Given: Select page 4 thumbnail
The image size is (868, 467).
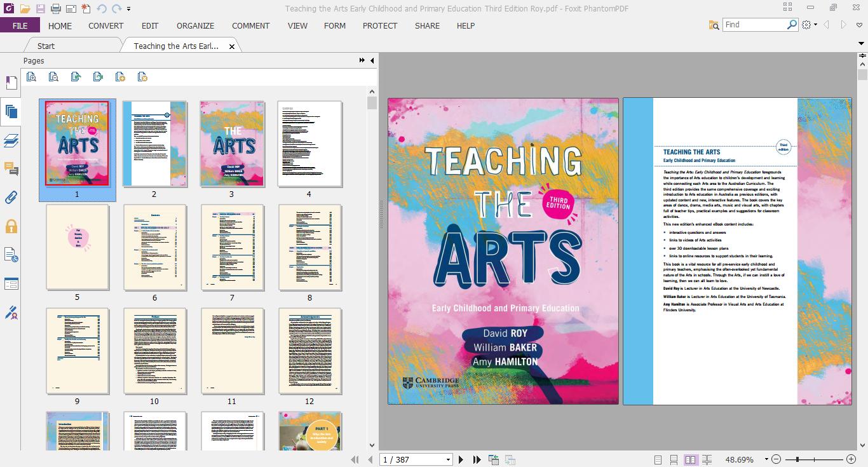Looking at the screenshot, I should [x=309, y=144].
